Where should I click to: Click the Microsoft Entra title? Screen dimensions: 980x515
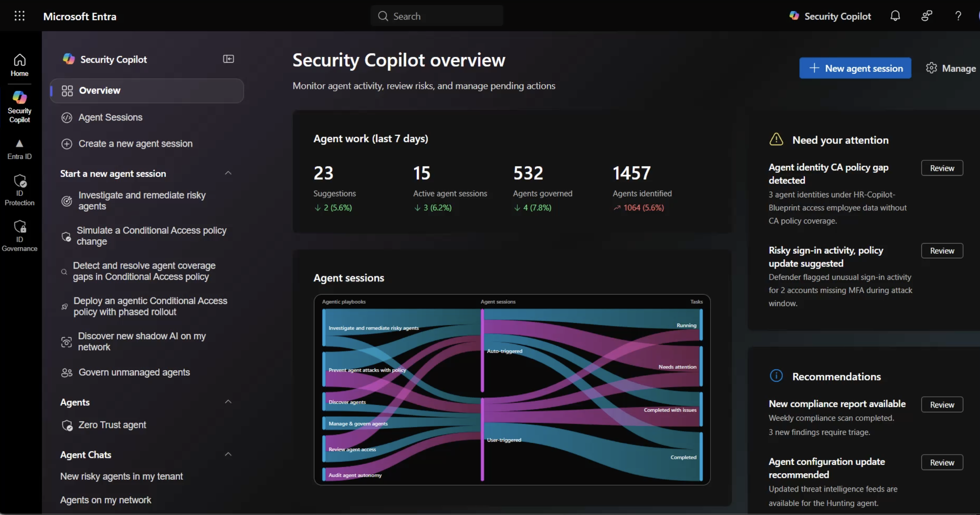(x=80, y=16)
